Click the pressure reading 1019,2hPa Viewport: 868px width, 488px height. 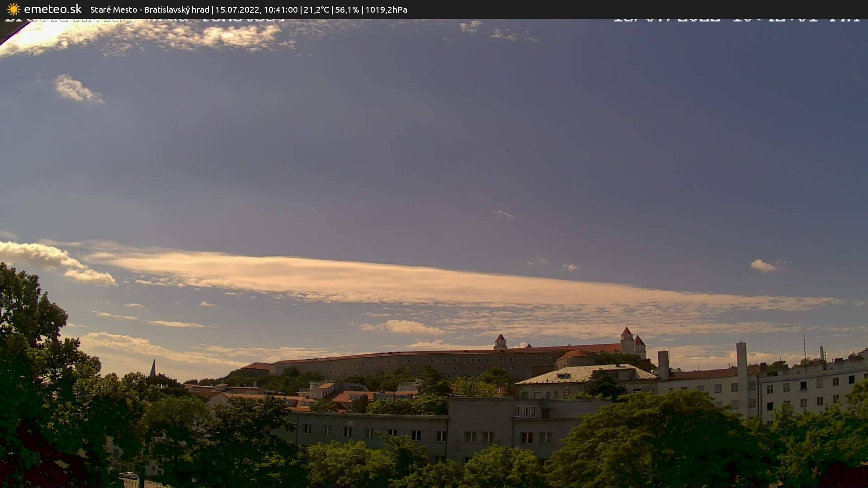[387, 9]
